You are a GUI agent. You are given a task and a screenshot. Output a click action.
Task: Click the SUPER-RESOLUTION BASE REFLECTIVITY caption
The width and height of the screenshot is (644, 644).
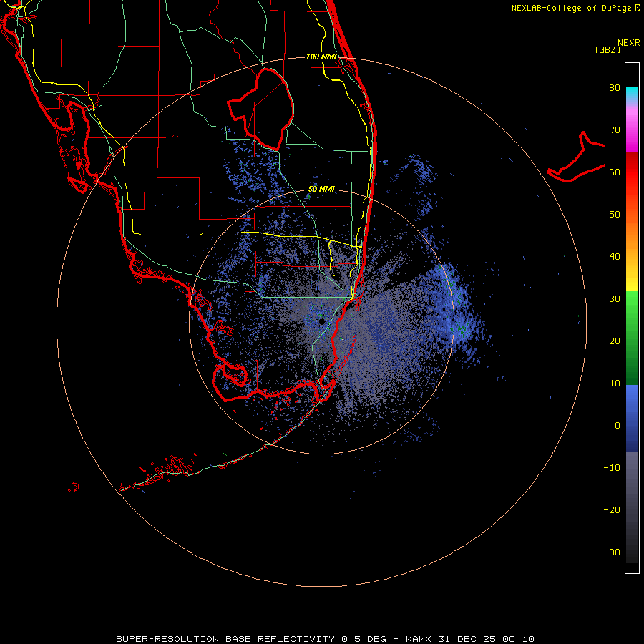coord(225,639)
